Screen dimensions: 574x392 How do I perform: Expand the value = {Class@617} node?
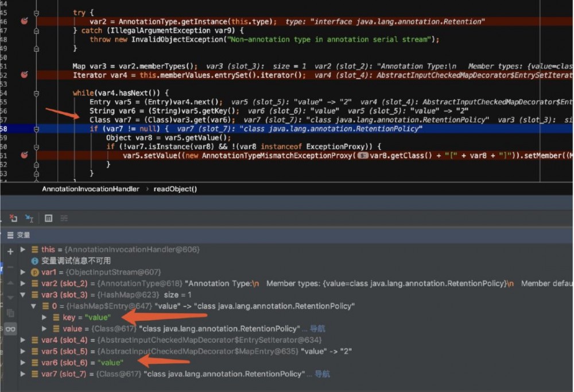tap(44, 329)
